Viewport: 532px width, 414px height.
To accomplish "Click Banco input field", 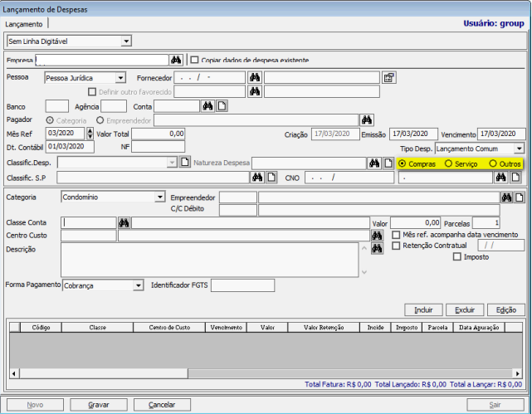I will tap(57, 106).
